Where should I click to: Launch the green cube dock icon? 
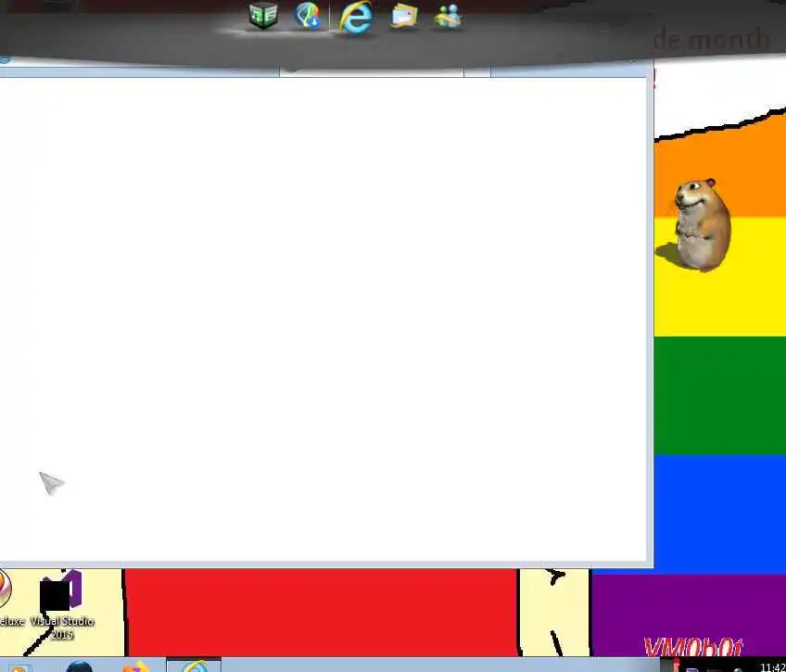coord(263,15)
